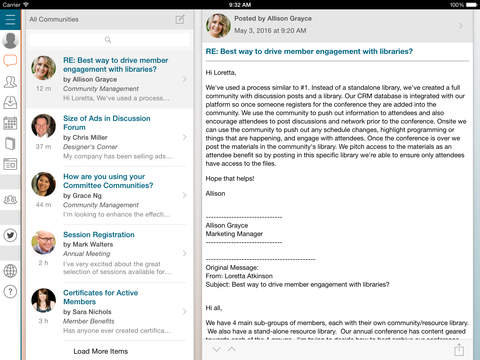Open the help question mark icon
This screenshot has height=360, width=480.
(10, 292)
